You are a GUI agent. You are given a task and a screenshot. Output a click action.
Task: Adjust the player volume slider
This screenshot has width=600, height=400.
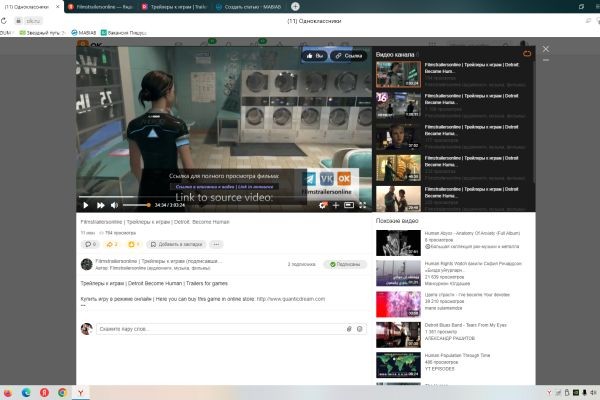coord(136,205)
